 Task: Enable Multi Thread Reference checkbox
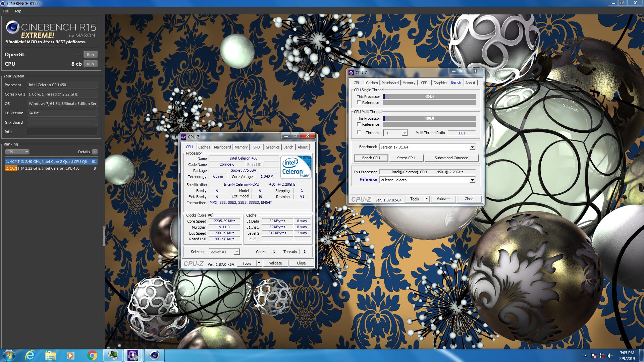pos(359,124)
